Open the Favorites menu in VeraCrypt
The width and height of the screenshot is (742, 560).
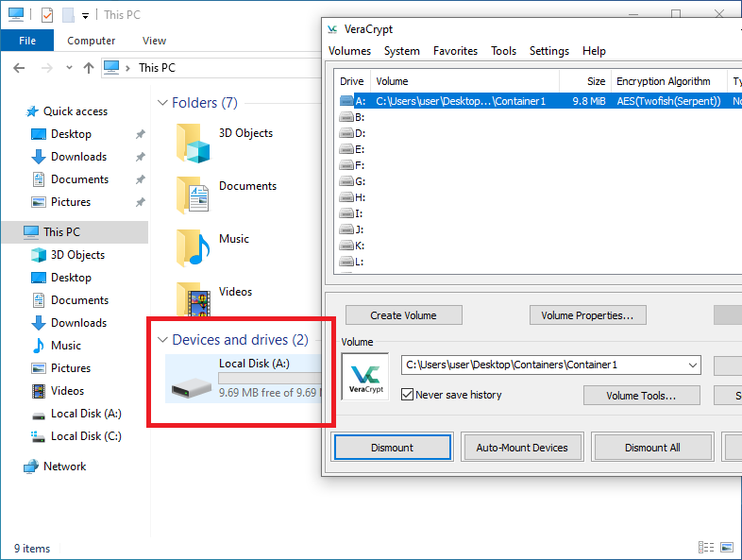pyautogui.click(x=455, y=51)
